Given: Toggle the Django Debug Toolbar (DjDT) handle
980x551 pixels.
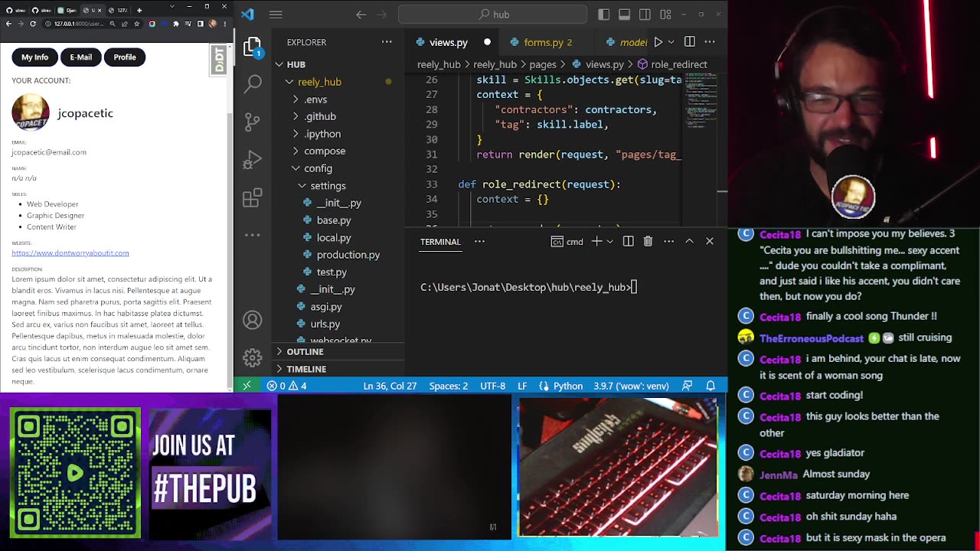Looking at the screenshot, I should point(220,60).
